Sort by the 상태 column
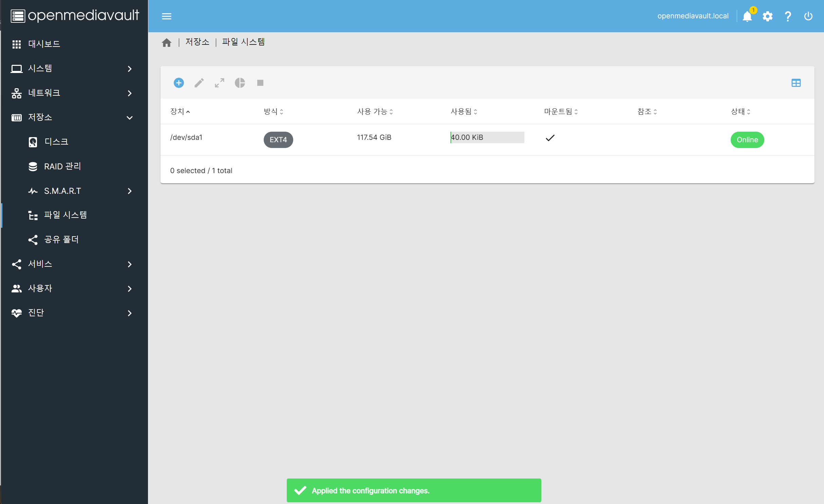This screenshot has width=824, height=504. pos(741,111)
